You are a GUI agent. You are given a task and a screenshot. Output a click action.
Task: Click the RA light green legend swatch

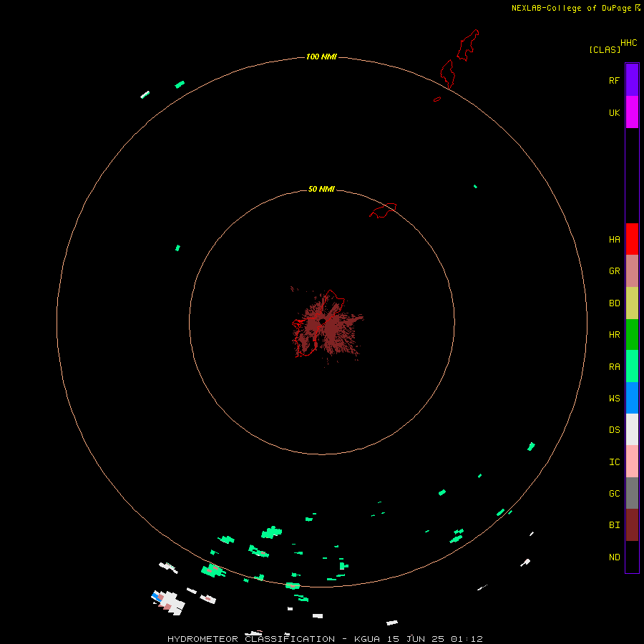tap(632, 366)
